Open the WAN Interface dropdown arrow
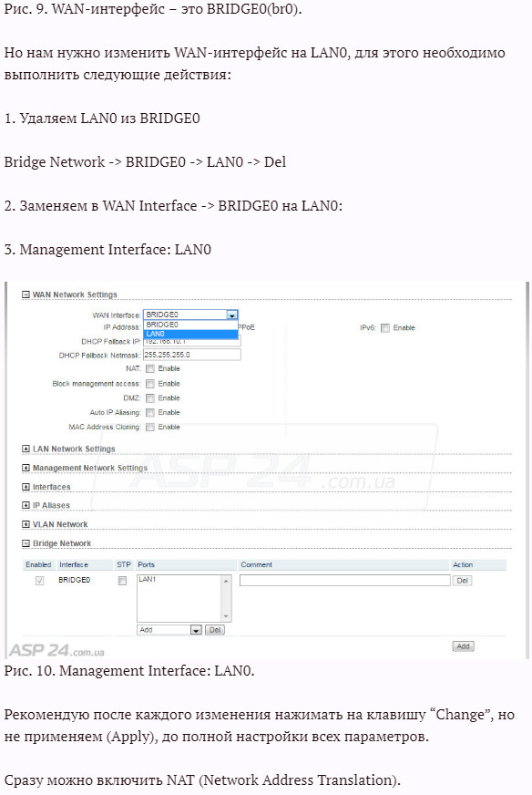This screenshot has width=532, height=795. [x=232, y=315]
